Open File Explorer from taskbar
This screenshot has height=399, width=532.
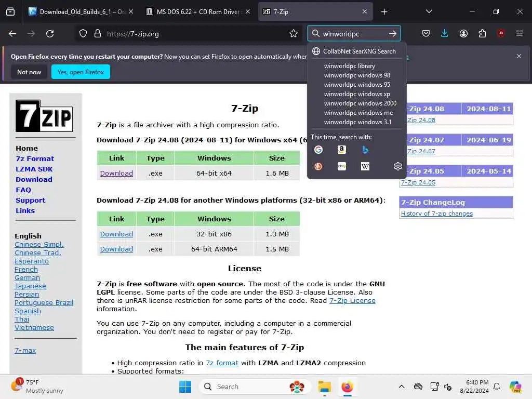[x=324, y=387]
